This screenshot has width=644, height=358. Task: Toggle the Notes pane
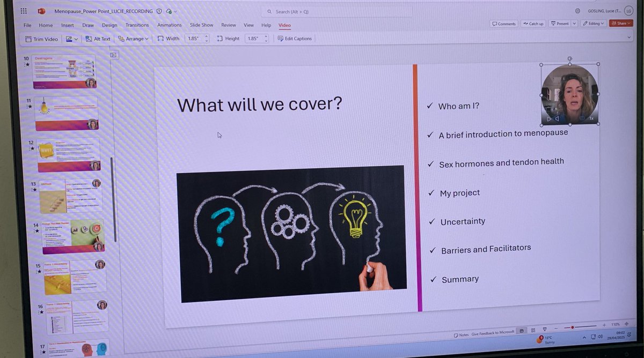pos(461,335)
